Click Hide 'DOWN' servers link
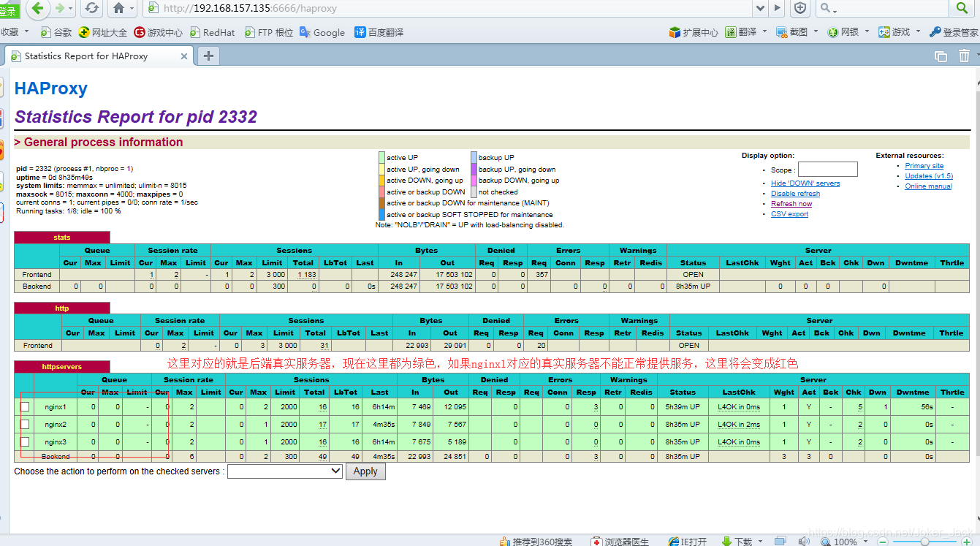Screen dimensions: 980x546 (x=805, y=183)
